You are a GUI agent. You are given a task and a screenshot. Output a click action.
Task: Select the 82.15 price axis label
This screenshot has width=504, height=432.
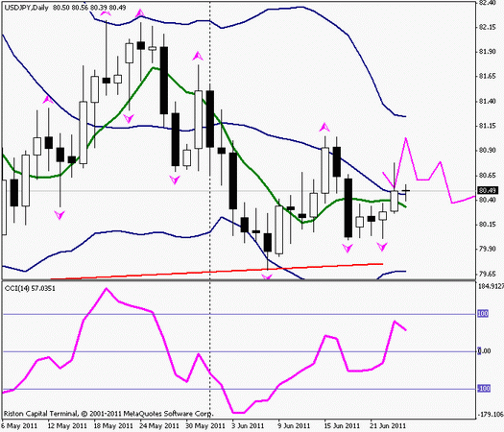click(x=488, y=27)
